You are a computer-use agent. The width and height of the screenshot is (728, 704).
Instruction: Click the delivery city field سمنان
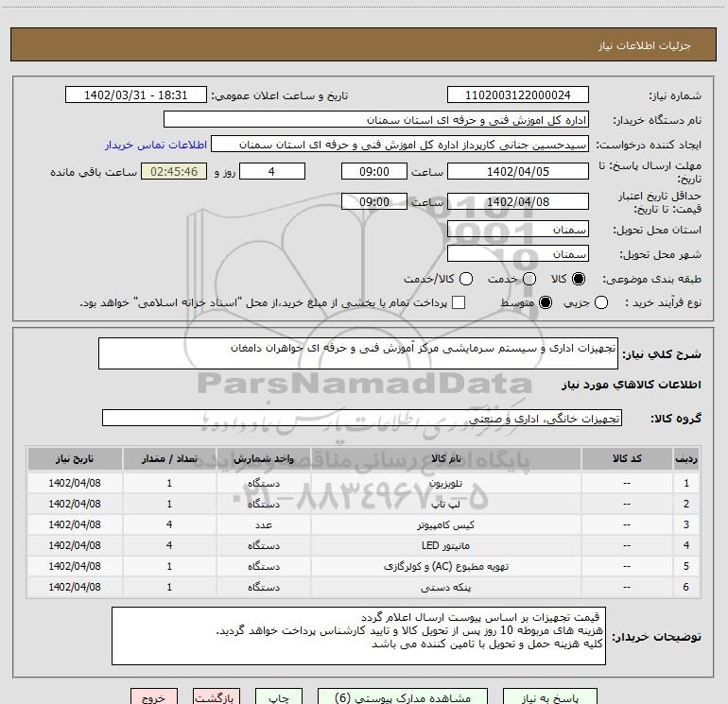[518, 254]
